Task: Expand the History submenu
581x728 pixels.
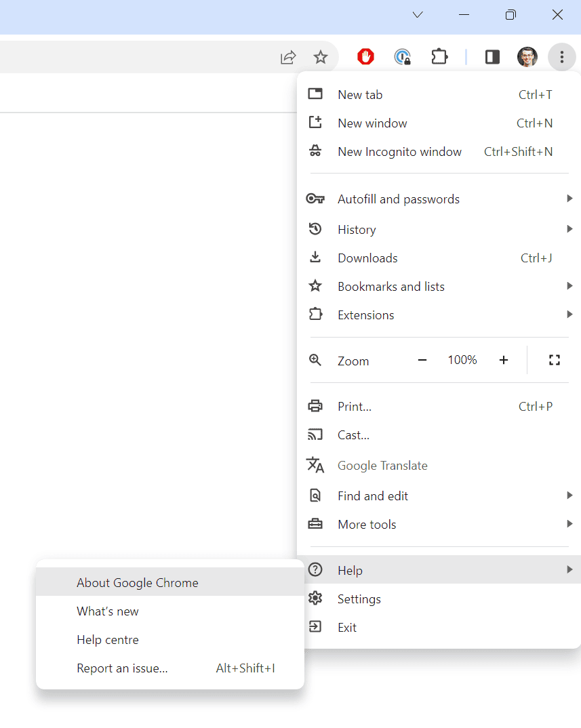Action: coord(357,229)
